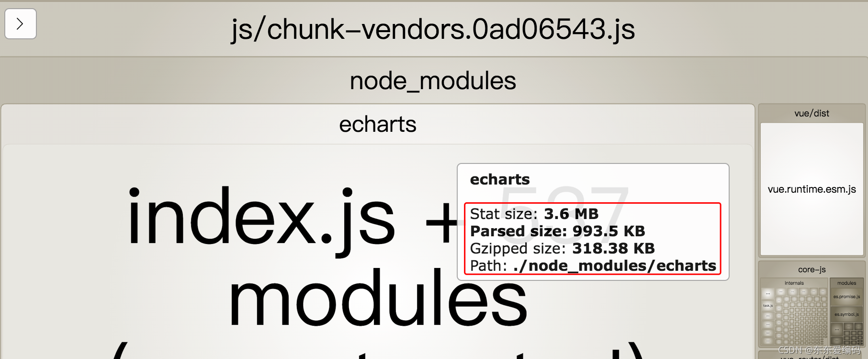Click the Gzipped size 318.38 KB line

[x=563, y=248]
